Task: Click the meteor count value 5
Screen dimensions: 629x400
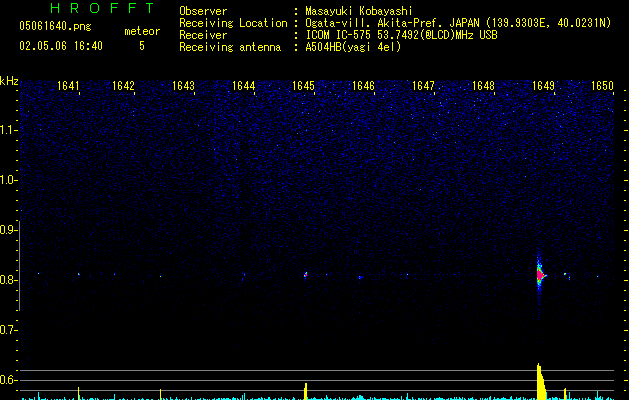Action: tap(142, 46)
